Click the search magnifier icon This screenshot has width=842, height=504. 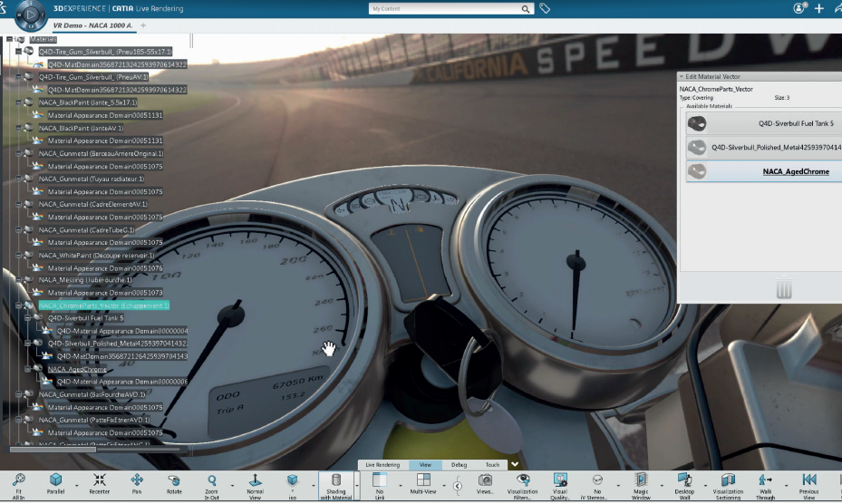525,8
